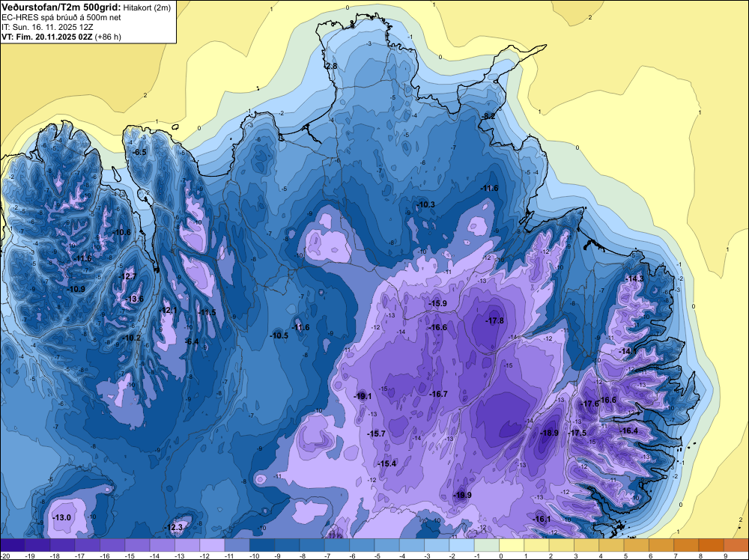Select the -13.6 temperature label

(x=134, y=299)
